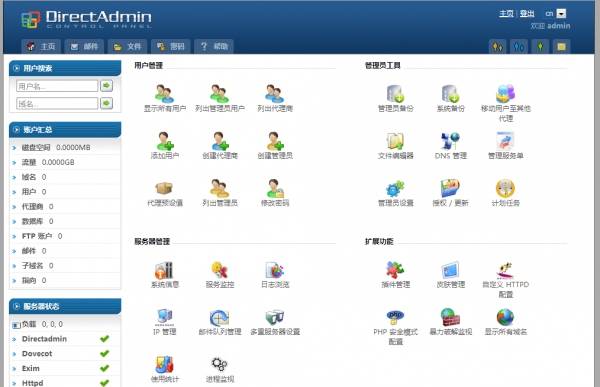Click the two-orange-figures access level button
This screenshot has height=387, width=600.
pyautogui.click(x=498, y=47)
